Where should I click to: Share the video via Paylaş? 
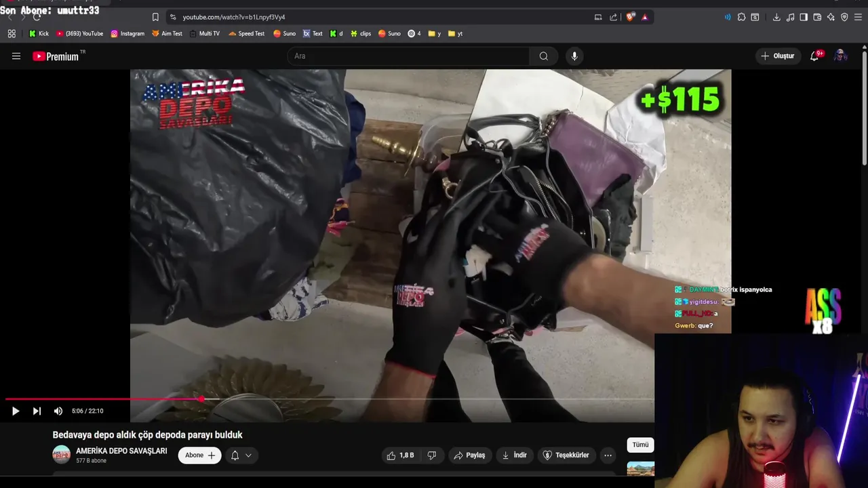pyautogui.click(x=469, y=455)
